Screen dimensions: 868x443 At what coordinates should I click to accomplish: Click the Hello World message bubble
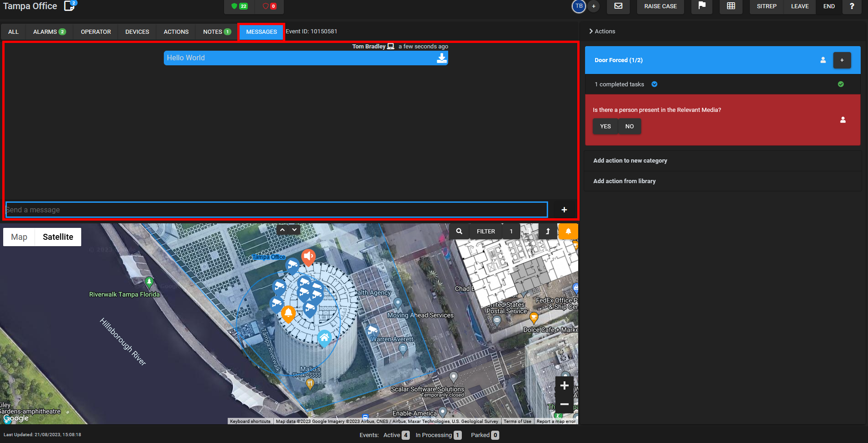tap(306, 58)
